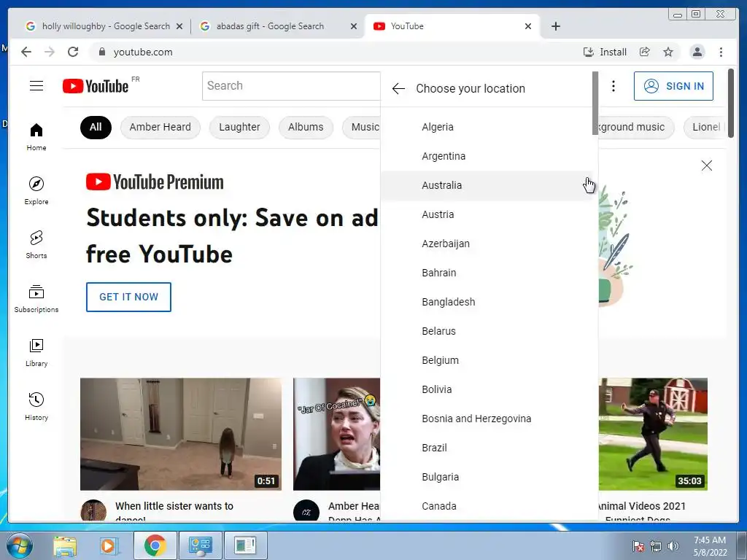This screenshot has height=560, width=747.
Task: Select the Laughter chip
Action: click(x=239, y=127)
